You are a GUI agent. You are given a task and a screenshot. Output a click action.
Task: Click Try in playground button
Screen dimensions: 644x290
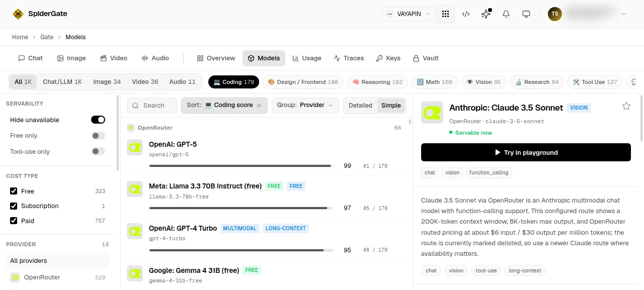[x=526, y=152]
